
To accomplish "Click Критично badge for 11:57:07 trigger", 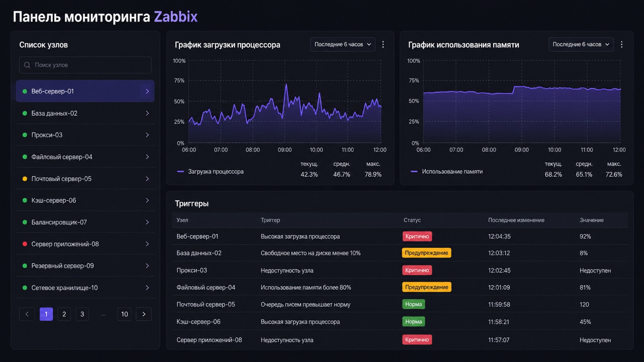I will coord(417,340).
